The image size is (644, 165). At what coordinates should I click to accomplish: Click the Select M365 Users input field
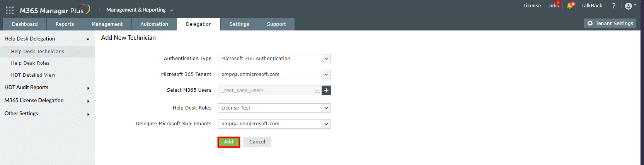pyautogui.click(x=267, y=91)
